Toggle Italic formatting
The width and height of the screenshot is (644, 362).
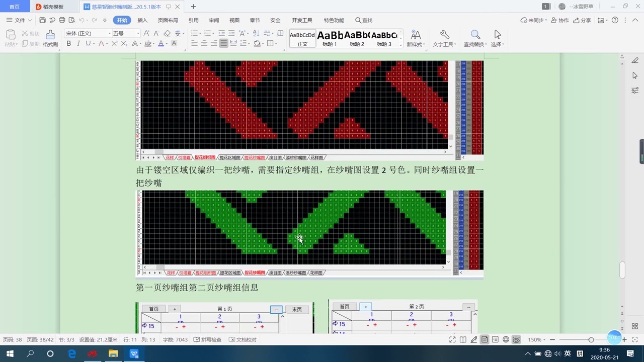pos(78,44)
